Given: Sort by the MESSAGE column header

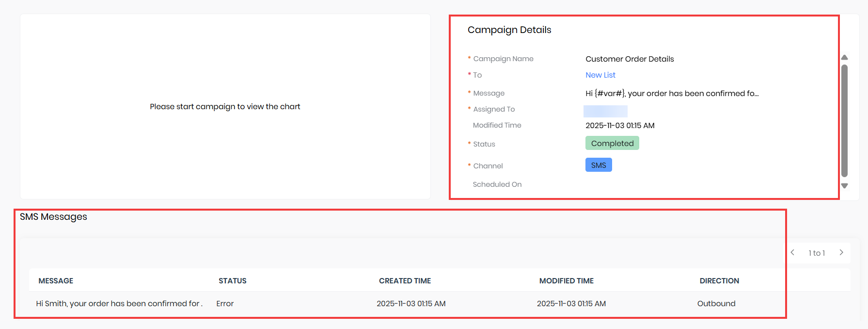Looking at the screenshot, I should click(x=56, y=281).
